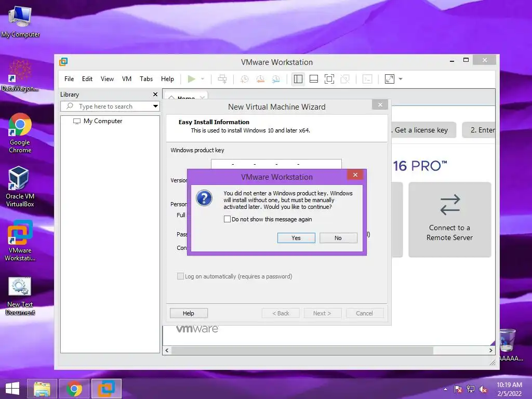Close the VMware Workstation message dialog
Screen dimensions: 532x399
(355, 175)
